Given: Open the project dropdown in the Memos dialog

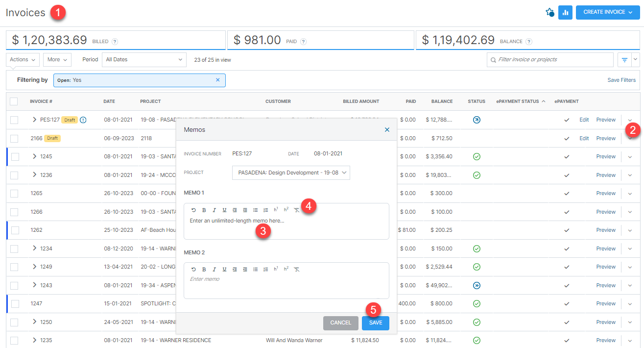Looking at the screenshot, I should [291, 173].
